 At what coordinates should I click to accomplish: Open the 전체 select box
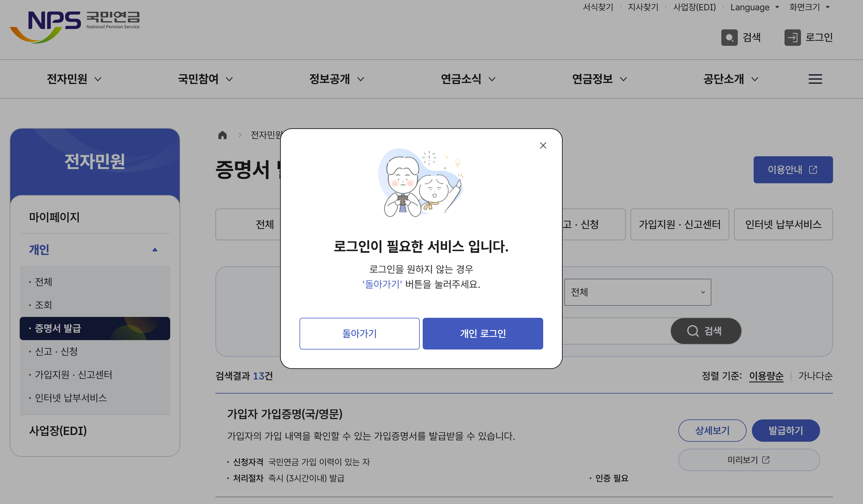click(x=637, y=292)
